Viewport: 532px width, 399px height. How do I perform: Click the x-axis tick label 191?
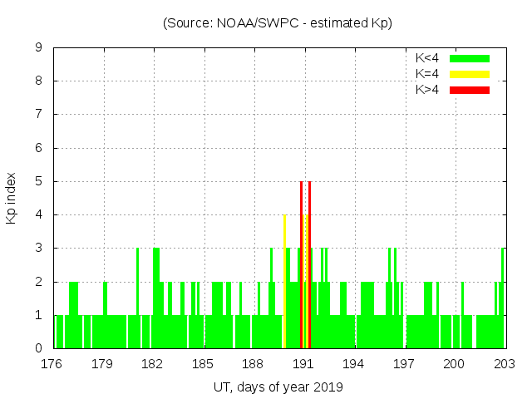coord(303,364)
